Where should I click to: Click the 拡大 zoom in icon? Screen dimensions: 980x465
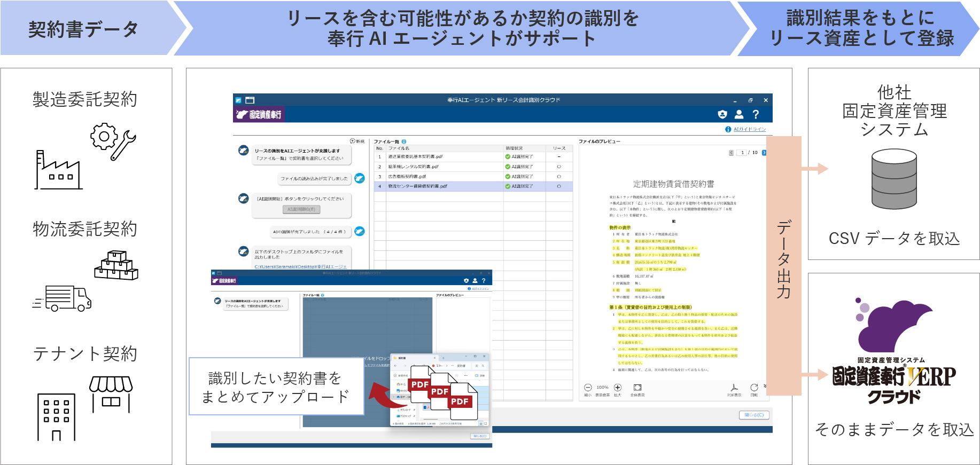tap(618, 388)
